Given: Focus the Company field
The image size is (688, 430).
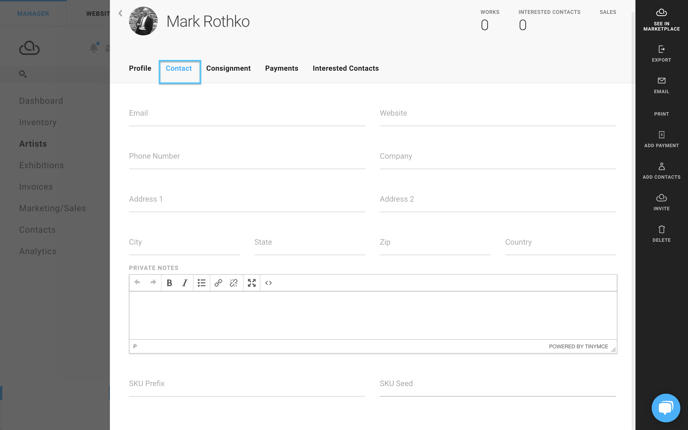Looking at the screenshot, I should [x=498, y=157].
